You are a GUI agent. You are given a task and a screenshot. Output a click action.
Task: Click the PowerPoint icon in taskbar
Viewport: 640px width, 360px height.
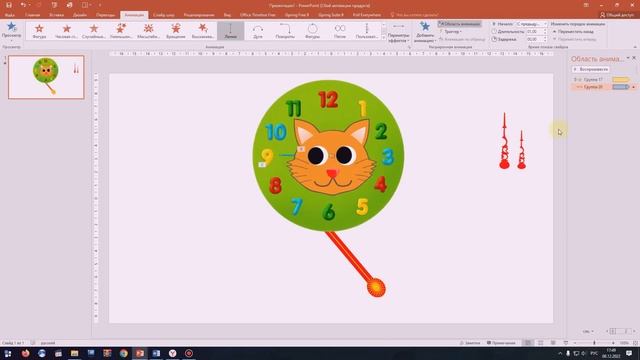pyautogui.click(x=140, y=353)
